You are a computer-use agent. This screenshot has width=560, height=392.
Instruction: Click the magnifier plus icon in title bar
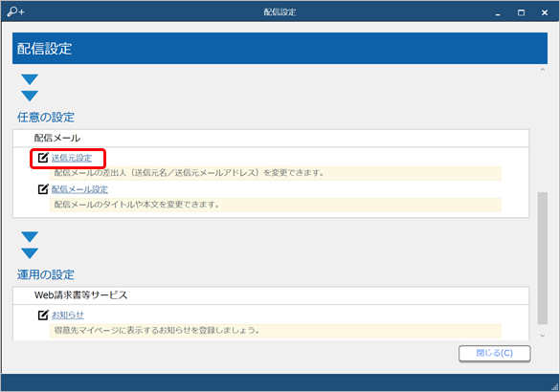15,11
